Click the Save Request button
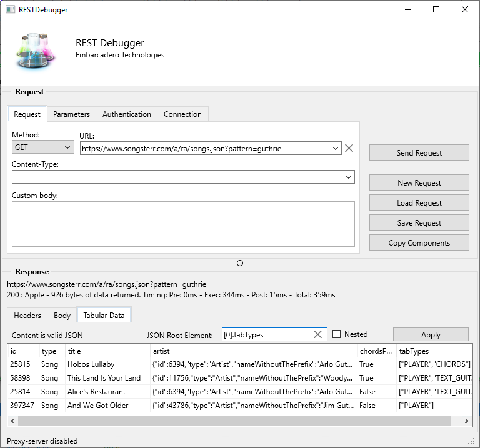Image resolution: width=480 pixels, height=448 pixels. pos(419,222)
